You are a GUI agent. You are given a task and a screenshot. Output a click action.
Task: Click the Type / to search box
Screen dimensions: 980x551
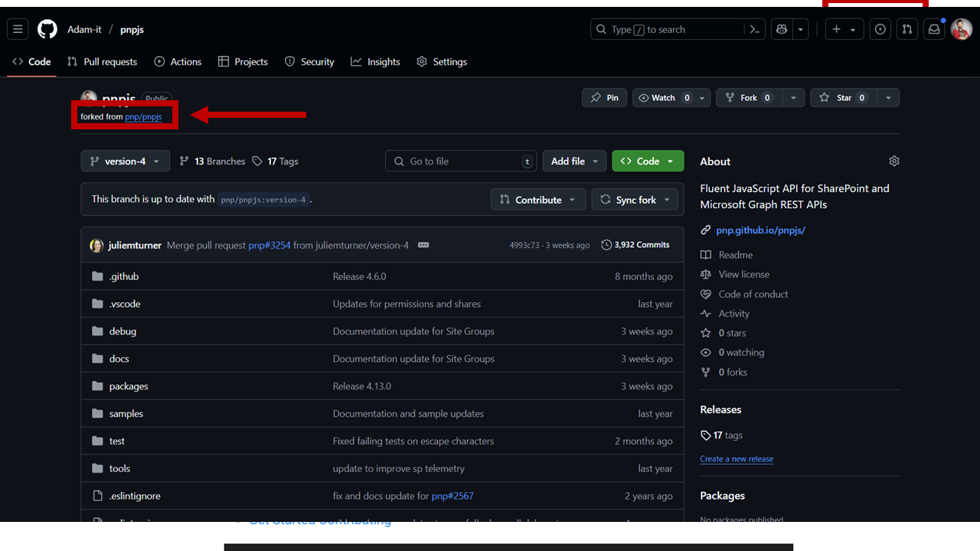click(667, 30)
